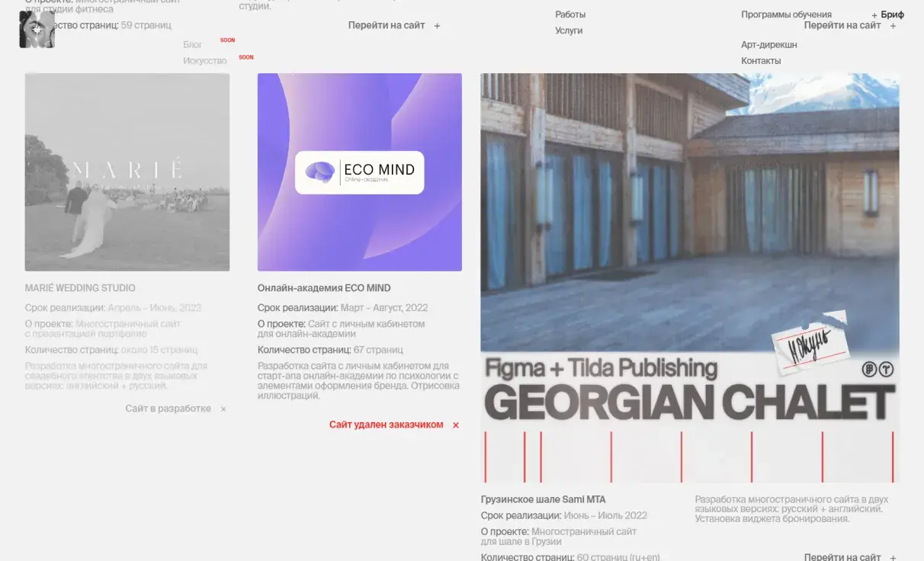This screenshot has height=561, width=924.
Task: Follow Перейти на сайт link beneath Бриф
Action: click(850, 25)
